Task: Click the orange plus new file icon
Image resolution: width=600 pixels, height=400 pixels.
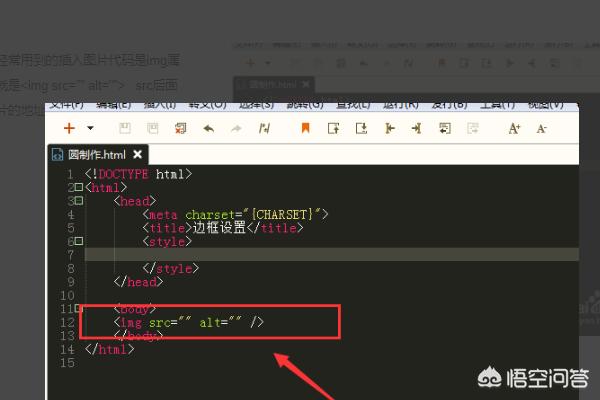Action: [69, 128]
